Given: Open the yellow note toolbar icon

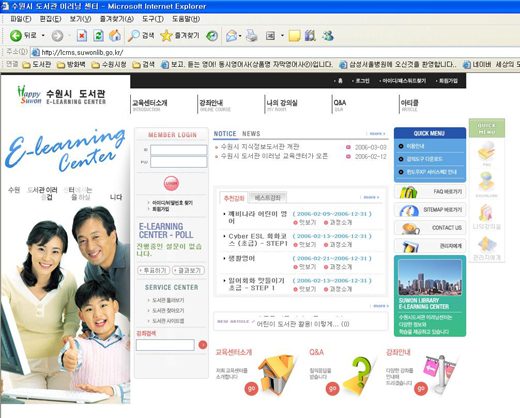Looking at the screenshot, I should (x=294, y=36).
